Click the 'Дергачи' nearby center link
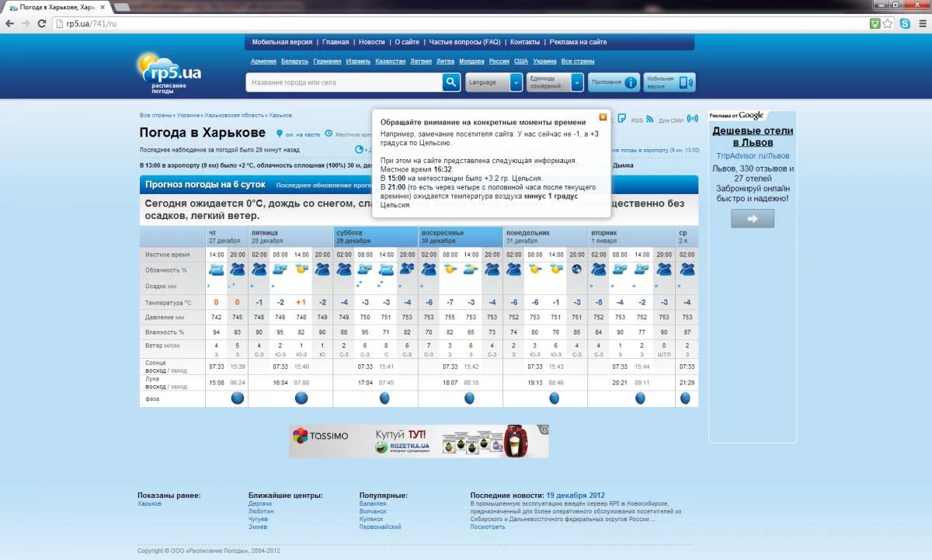932x560 pixels. (x=260, y=504)
